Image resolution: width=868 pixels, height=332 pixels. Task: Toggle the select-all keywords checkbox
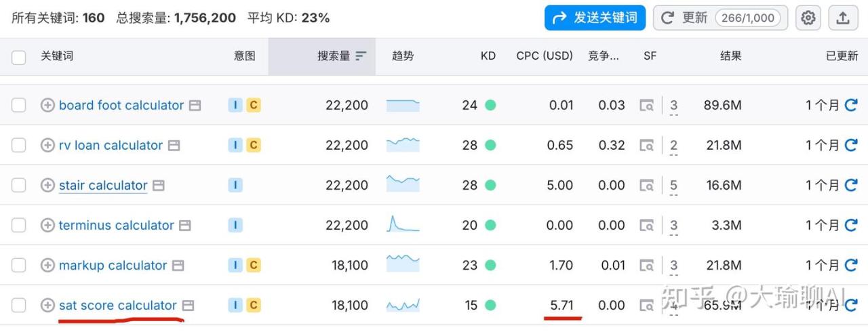tap(19, 57)
